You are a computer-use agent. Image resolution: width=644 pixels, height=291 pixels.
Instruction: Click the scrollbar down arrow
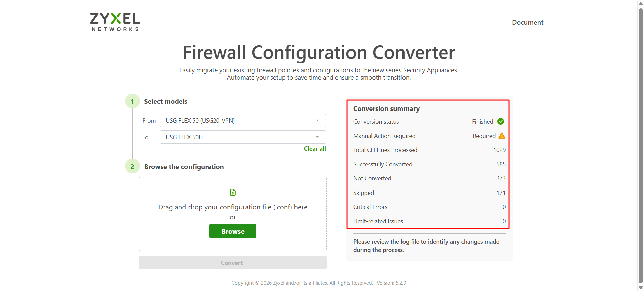641,288
